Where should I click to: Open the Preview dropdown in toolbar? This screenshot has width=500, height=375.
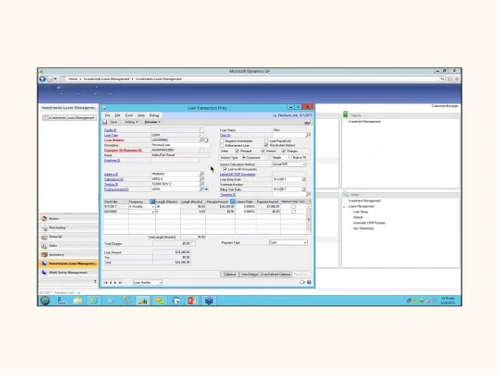pyautogui.click(x=153, y=122)
